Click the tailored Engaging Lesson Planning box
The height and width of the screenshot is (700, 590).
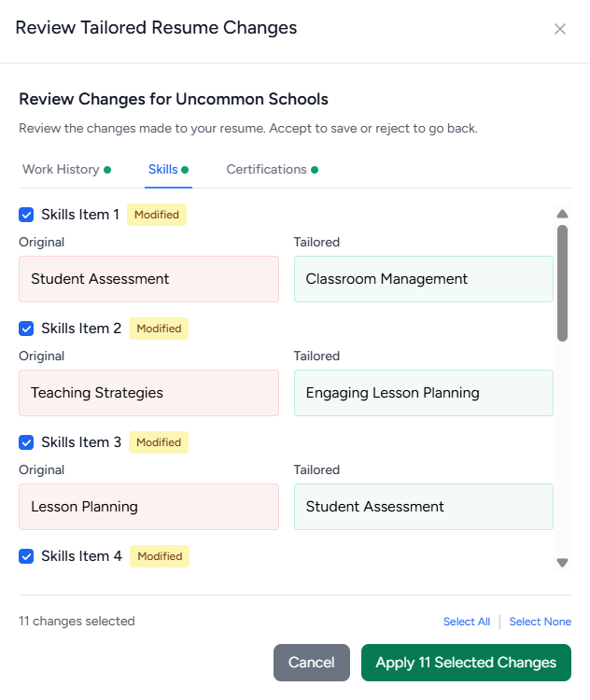tap(424, 393)
